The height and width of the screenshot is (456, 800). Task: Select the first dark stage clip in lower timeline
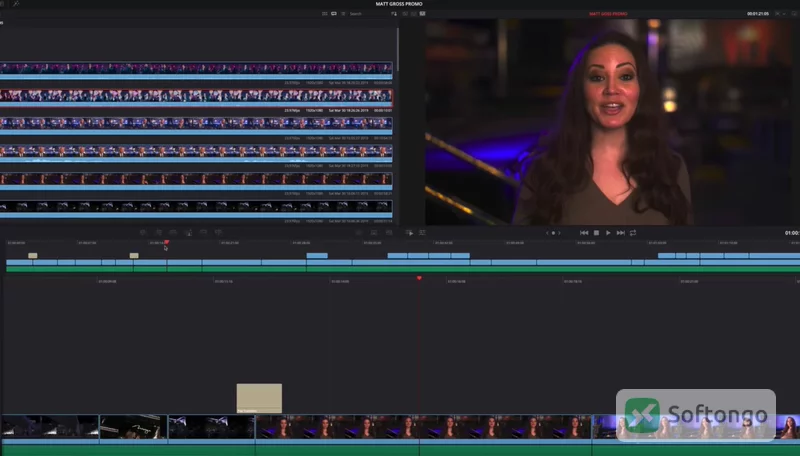click(x=50, y=427)
